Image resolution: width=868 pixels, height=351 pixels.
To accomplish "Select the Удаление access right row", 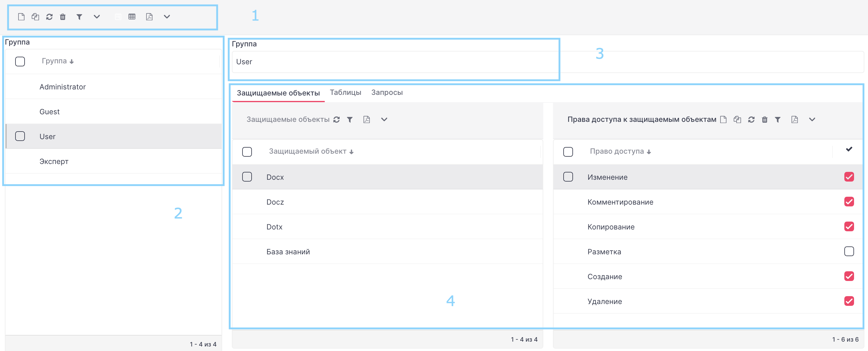I will point(708,302).
